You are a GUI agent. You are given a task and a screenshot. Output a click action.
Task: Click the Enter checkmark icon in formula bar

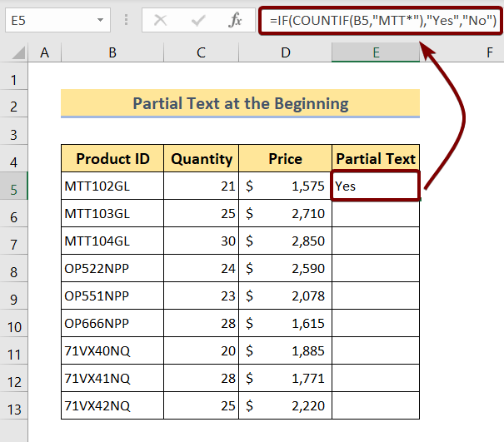[198, 19]
